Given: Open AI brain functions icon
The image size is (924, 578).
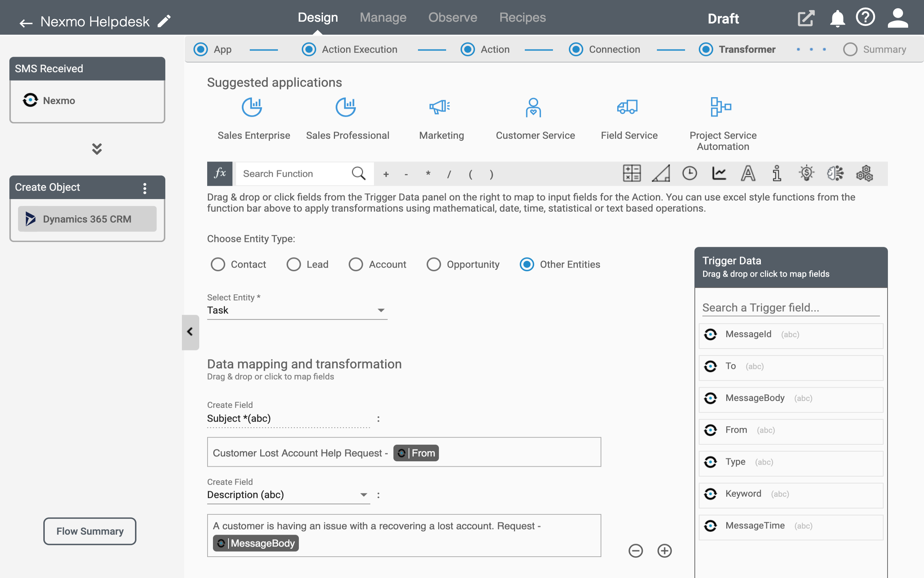Looking at the screenshot, I should [x=836, y=173].
